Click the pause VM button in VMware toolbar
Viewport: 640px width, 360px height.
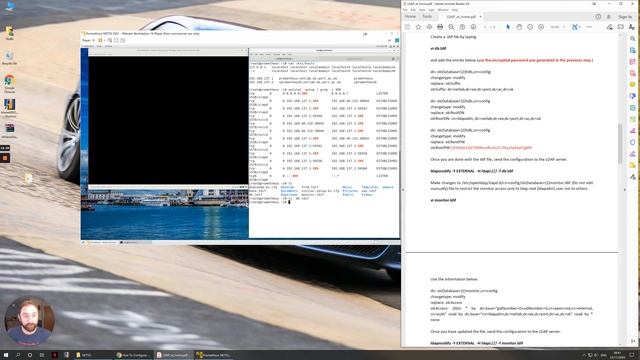coord(100,40)
